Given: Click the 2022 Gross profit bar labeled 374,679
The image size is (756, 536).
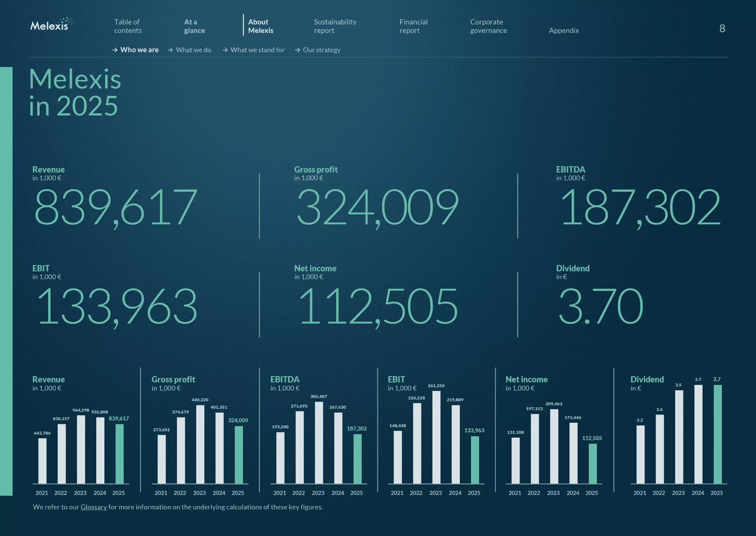Looking at the screenshot, I should point(181,450).
